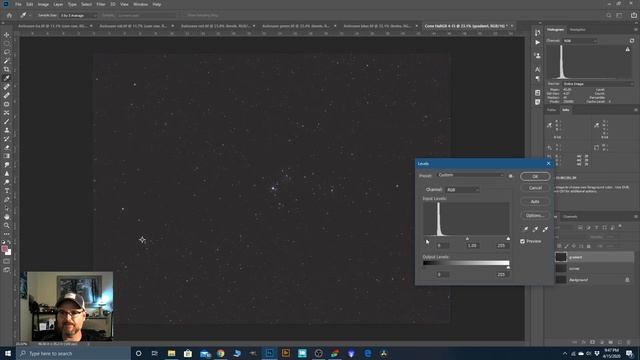The height and width of the screenshot is (360, 640).
Task: Click the Home icon in options bar
Action: coord(9,15)
